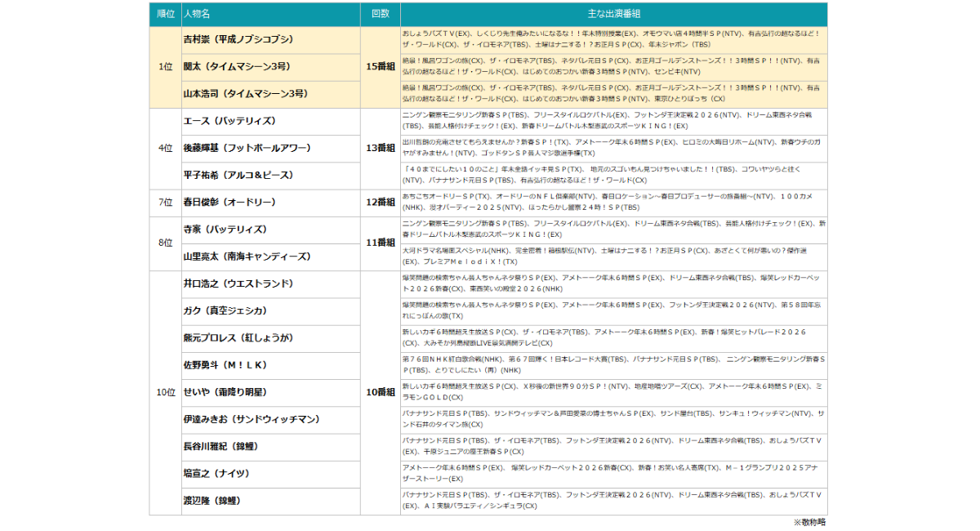Click the 人物名 column header

(197, 14)
